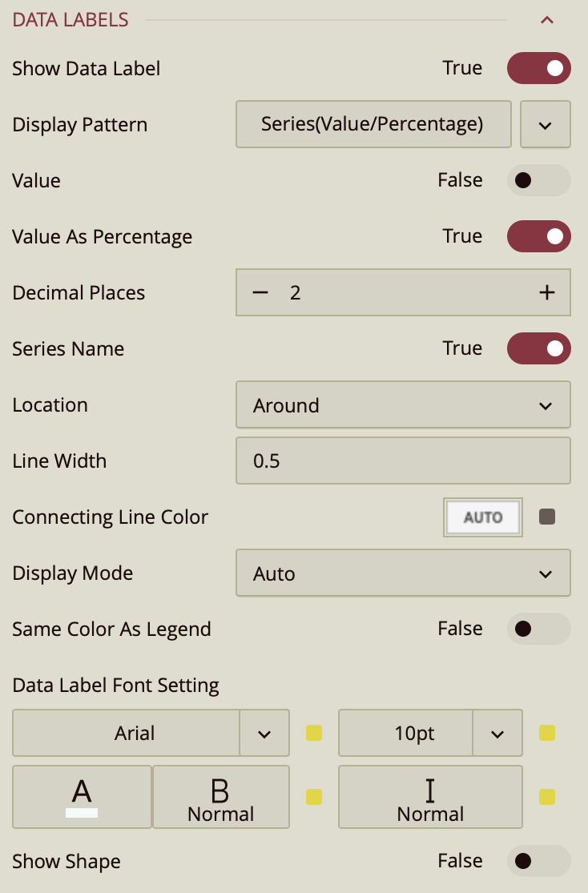
Task: Click the gray square beside AUTO color
Action: [547, 517]
